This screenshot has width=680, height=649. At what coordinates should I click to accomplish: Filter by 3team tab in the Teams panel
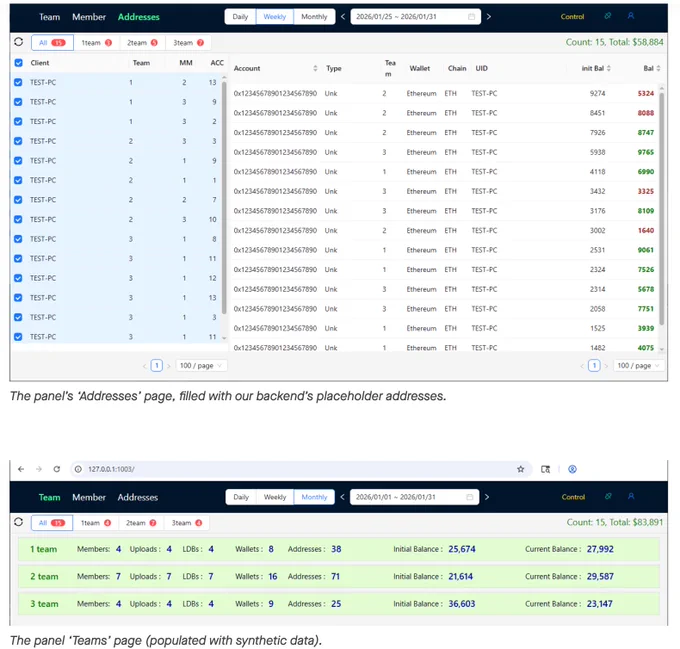tap(186, 523)
